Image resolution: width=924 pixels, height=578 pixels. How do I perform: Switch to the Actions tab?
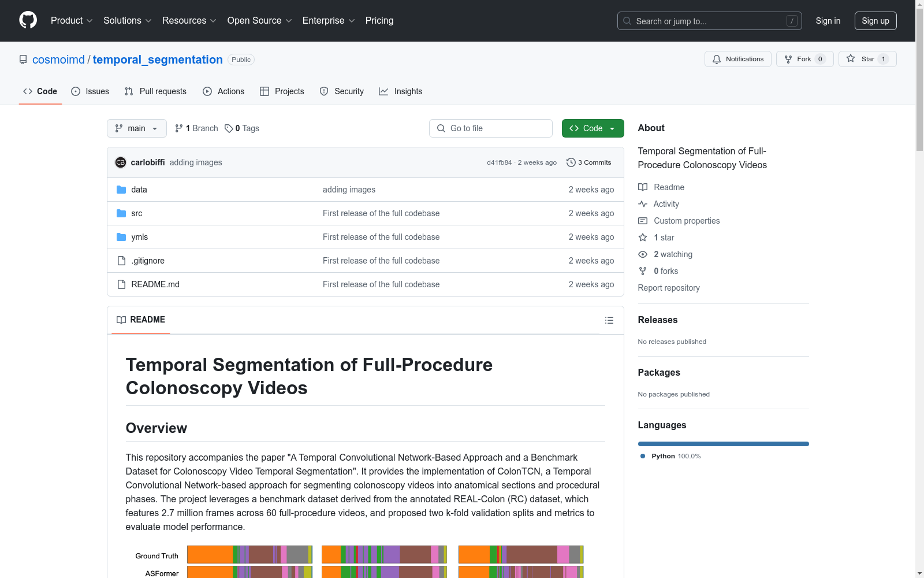(223, 91)
